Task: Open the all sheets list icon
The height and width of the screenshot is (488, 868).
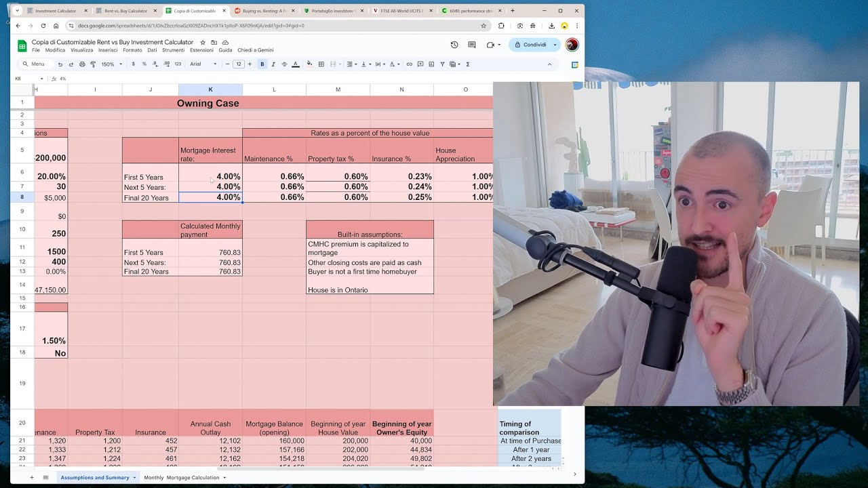Action: tap(45, 477)
